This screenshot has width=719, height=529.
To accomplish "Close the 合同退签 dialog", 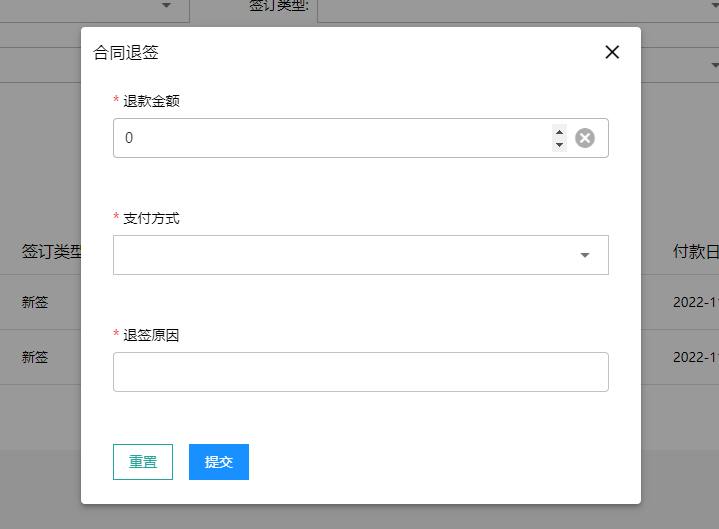I will click(x=612, y=52).
